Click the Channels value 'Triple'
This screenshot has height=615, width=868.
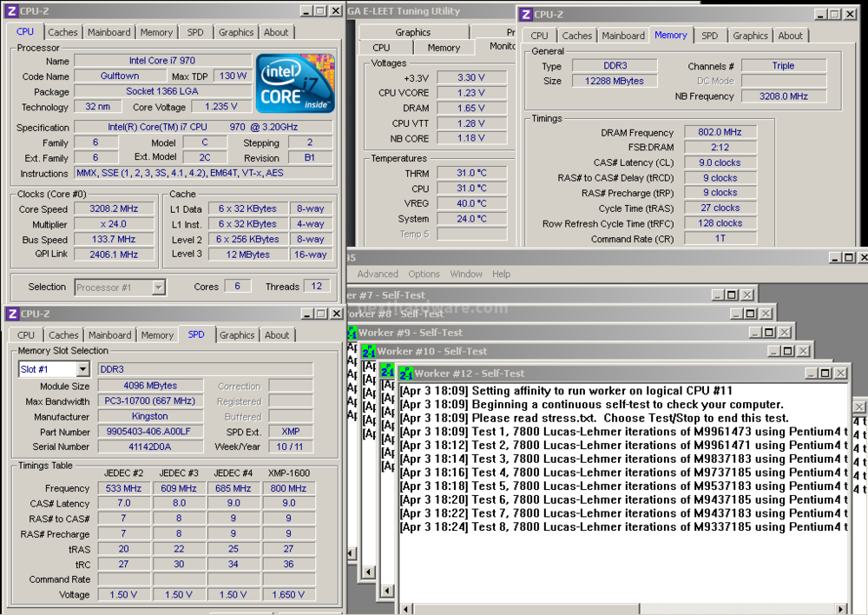pos(783,65)
